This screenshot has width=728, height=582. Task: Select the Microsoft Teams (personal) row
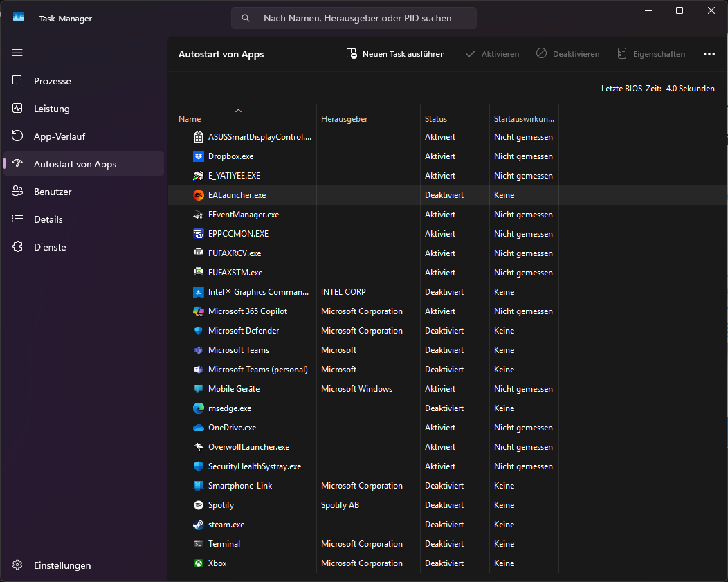pyautogui.click(x=448, y=370)
